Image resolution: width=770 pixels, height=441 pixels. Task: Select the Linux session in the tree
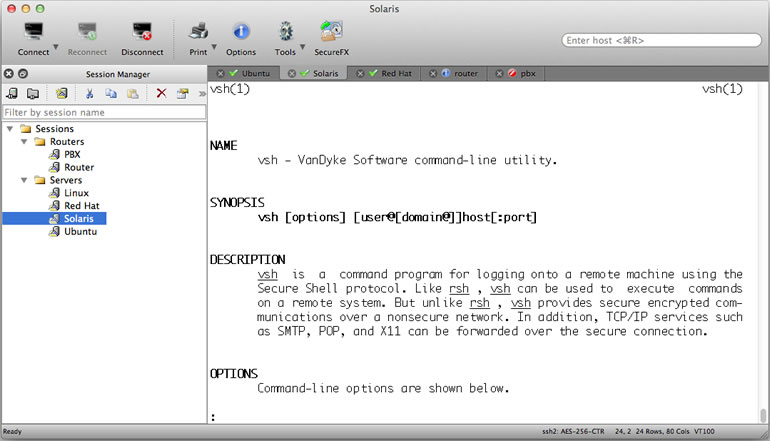(76, 193)
